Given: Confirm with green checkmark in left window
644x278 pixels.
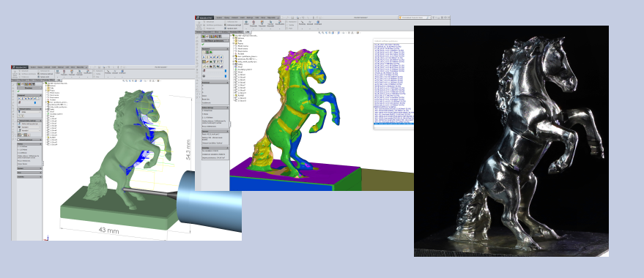Looking at the screenshot, I should [x=18, y=91].
